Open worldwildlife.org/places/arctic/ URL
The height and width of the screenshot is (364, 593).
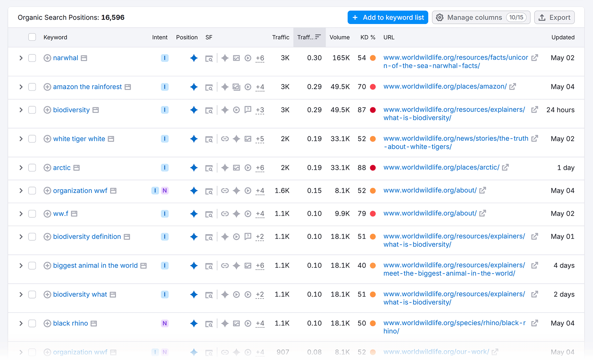coord(441,167)
